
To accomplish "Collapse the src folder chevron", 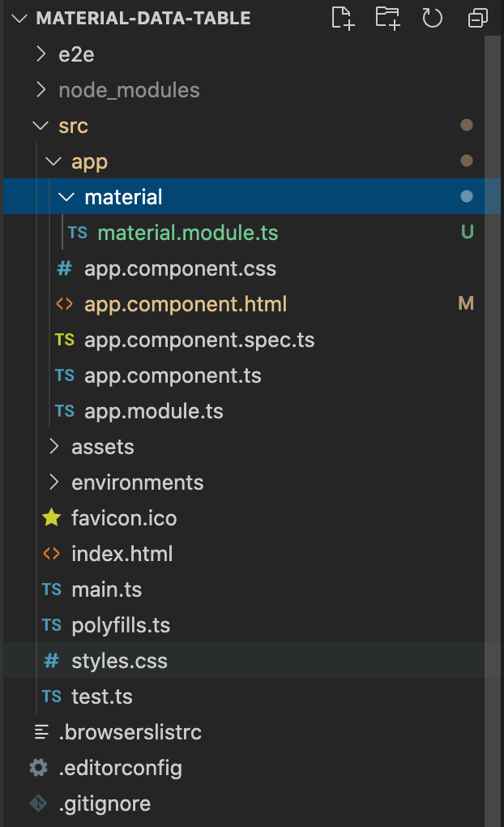I will click(x=41, y=126).
